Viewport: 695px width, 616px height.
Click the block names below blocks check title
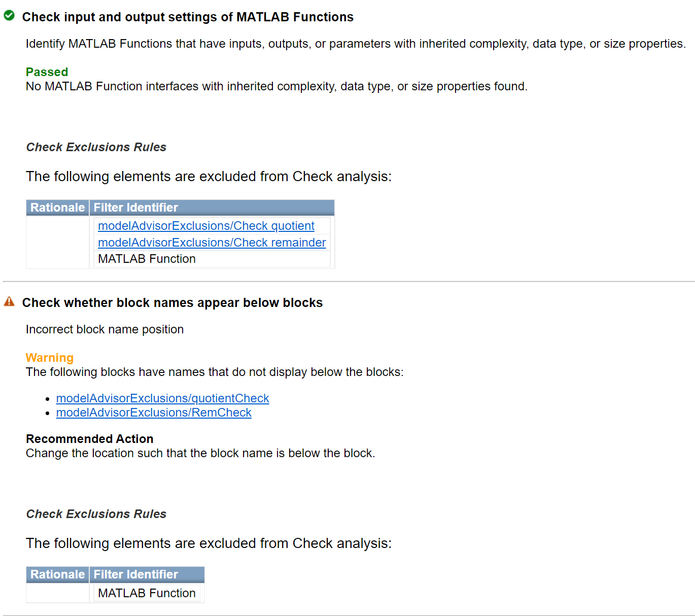point(172,303)
